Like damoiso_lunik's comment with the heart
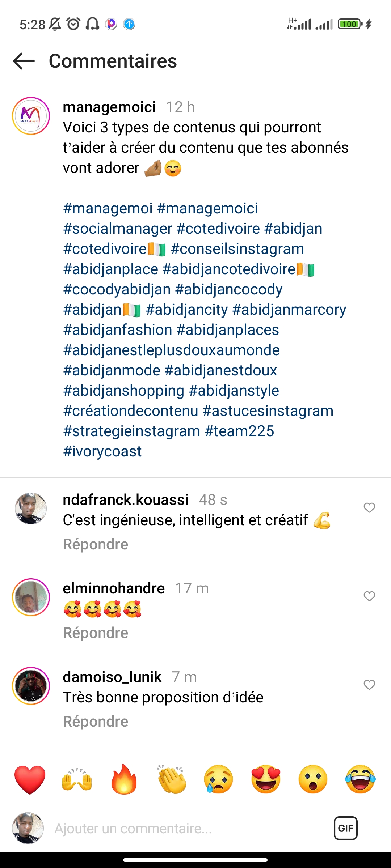This screenshot has height=868, width=391. coord(369,685)
